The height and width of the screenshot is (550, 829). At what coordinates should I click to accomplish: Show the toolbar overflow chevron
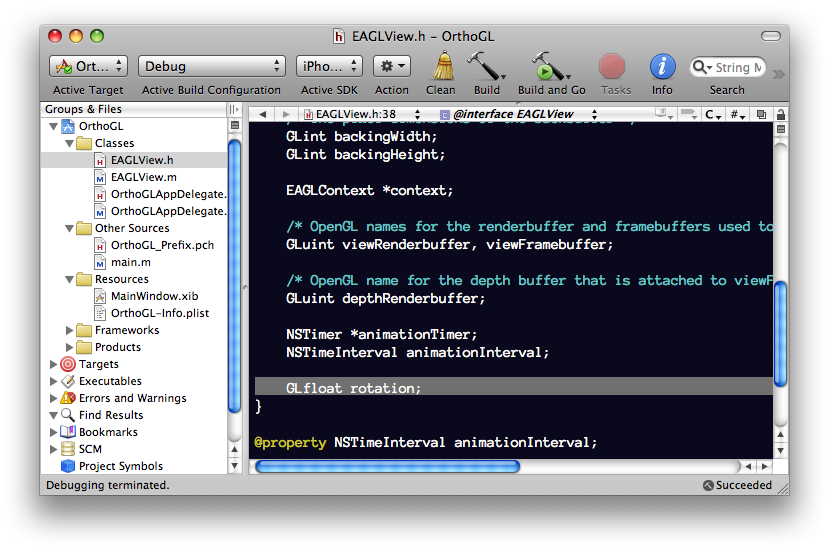(778, 75)
